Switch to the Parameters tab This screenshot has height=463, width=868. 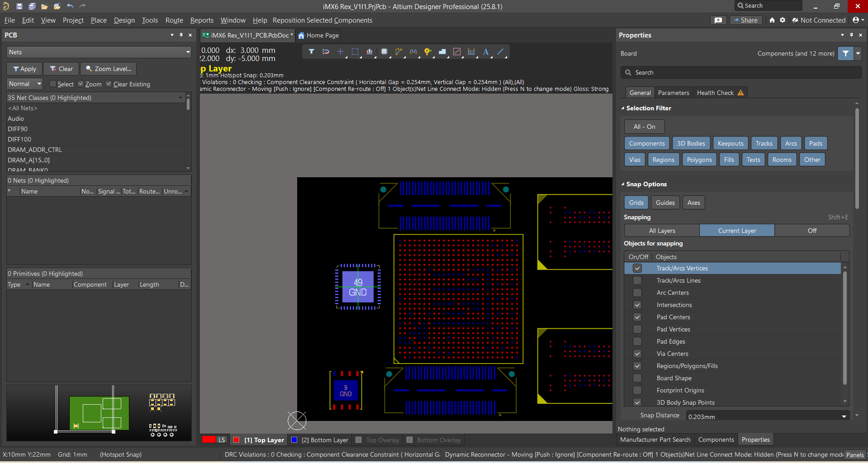(x=673, y=93)
